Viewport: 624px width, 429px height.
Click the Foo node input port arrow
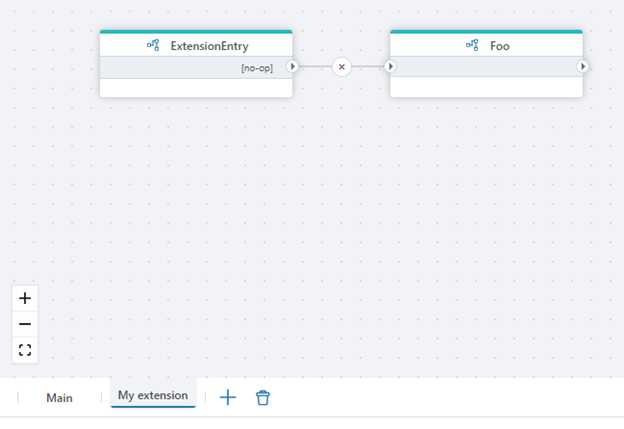tap(391, 67)
